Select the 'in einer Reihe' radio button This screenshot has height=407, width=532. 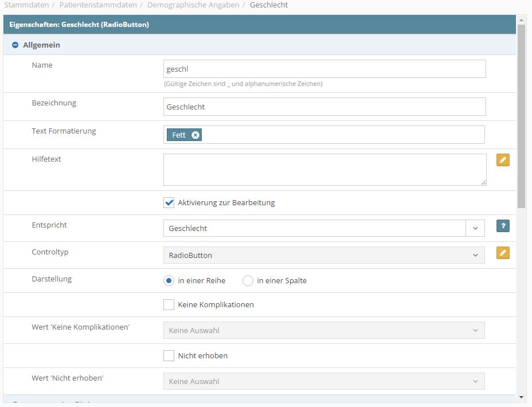tap(169, 281)
